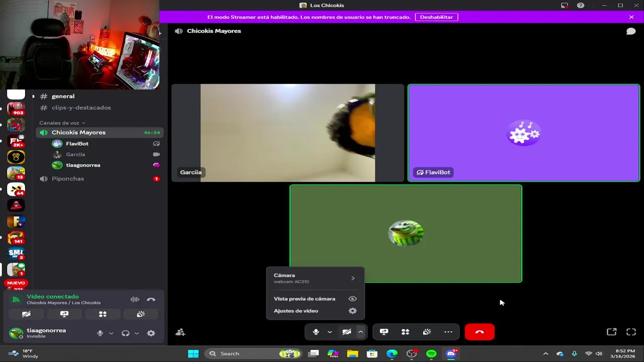Screen dimensions: 644x362
Task: Mute microphone in the call control bar
Action: coord(316,332)
